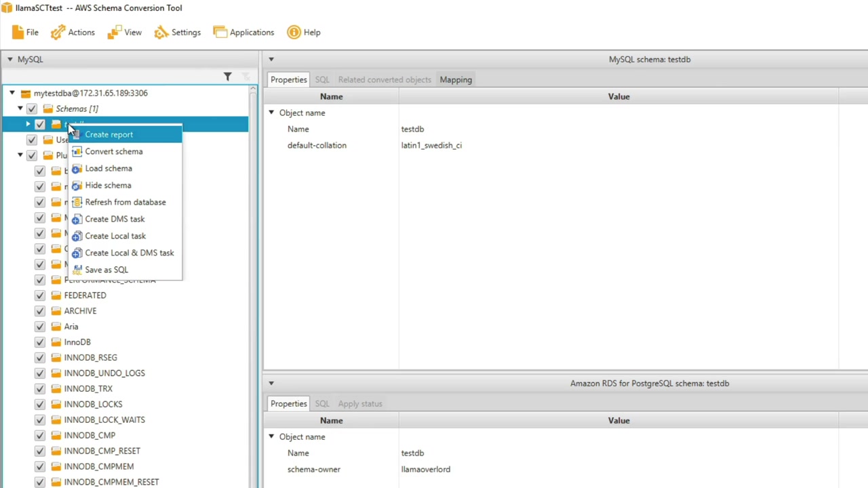Click the INNODB_UNDO_LOGS folder icon
The image size is (868, 488).
pos(56,373)
